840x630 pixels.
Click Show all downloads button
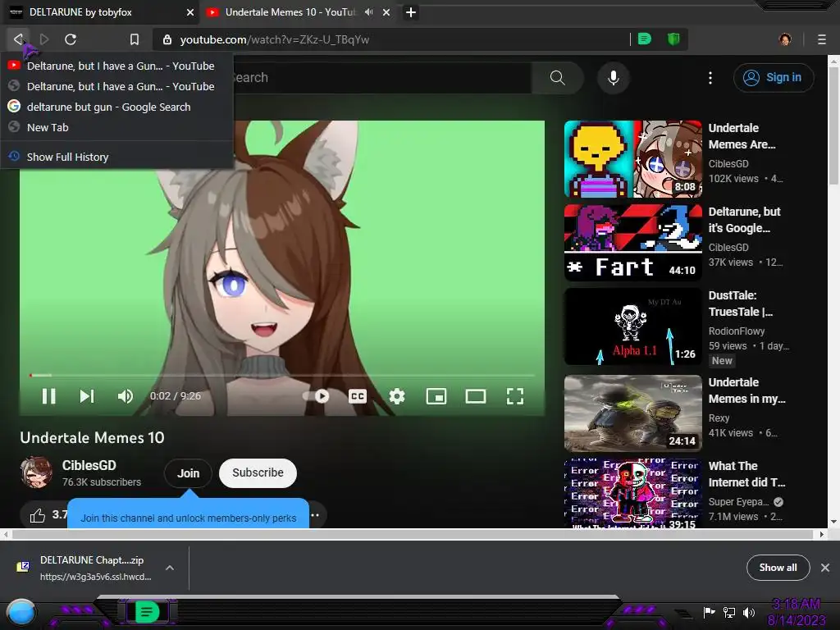tap(778, 568)
